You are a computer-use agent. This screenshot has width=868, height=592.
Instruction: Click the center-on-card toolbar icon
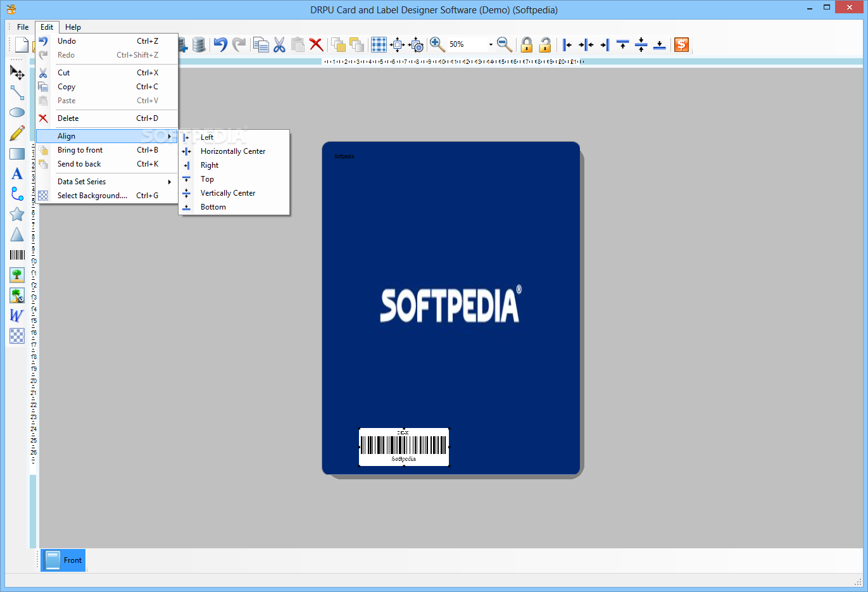click(397, 44)
